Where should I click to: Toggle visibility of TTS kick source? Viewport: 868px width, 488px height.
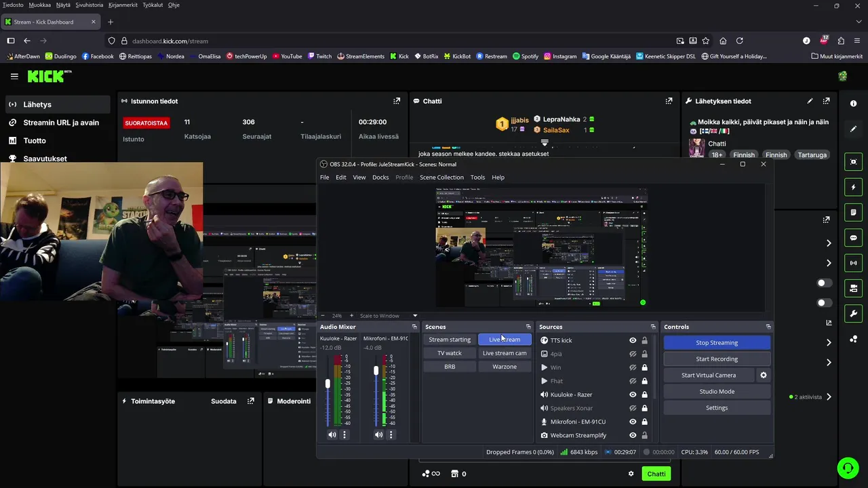tap(633, 340)
